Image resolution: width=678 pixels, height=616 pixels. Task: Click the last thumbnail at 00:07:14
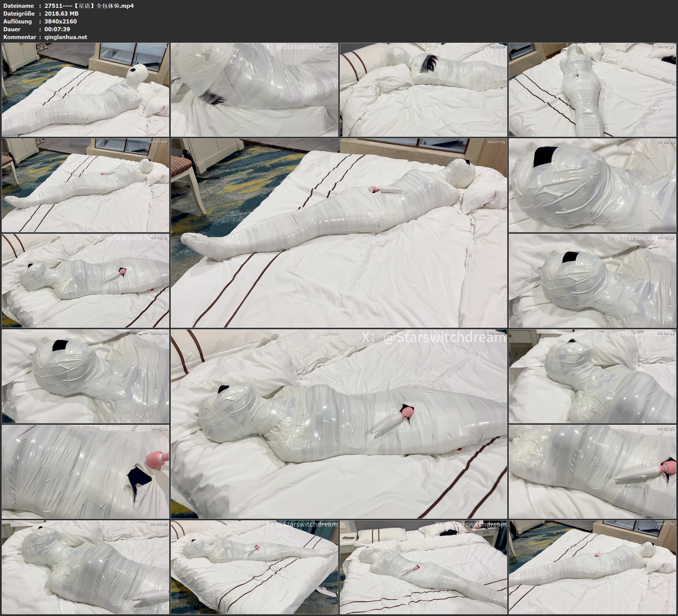592,567
